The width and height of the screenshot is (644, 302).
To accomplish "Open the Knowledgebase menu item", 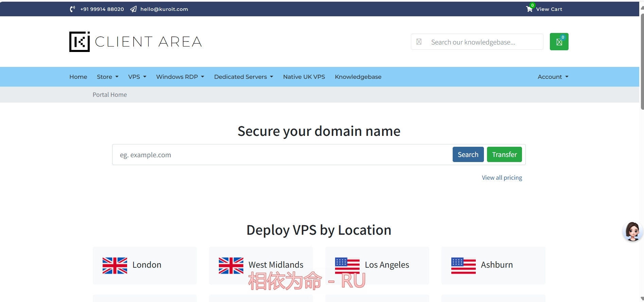I will coord(358,77).
